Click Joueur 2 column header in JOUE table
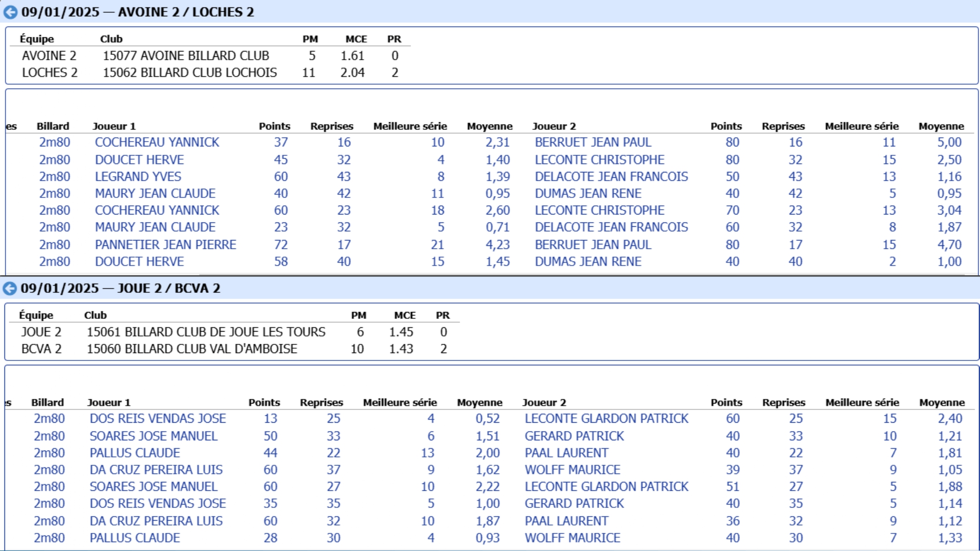Image resolution: width=980 pixels, height=551 pixels. [x=544, y=403]
